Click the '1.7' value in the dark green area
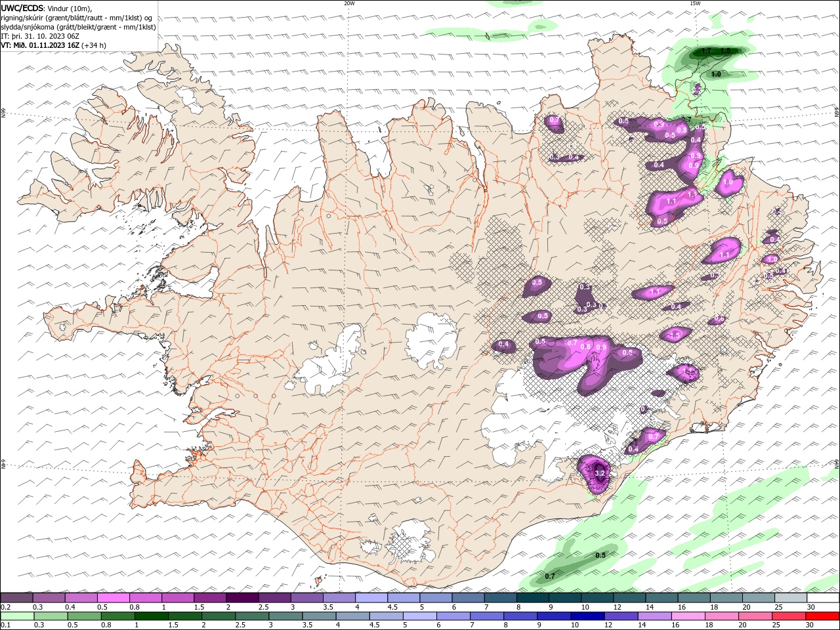Image resolution: width=840 pixels, height=630 pixels. tap(706, 51)
